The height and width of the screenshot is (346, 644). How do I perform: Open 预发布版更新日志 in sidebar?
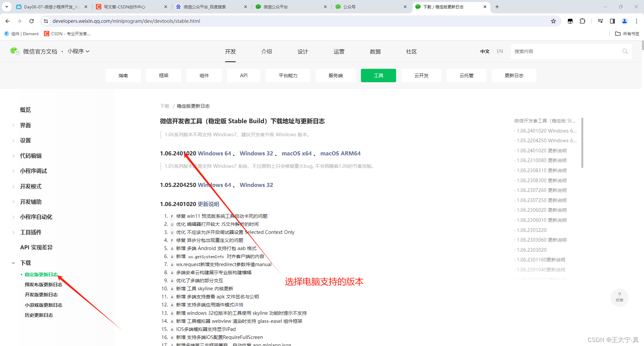(x=44, y=285)
